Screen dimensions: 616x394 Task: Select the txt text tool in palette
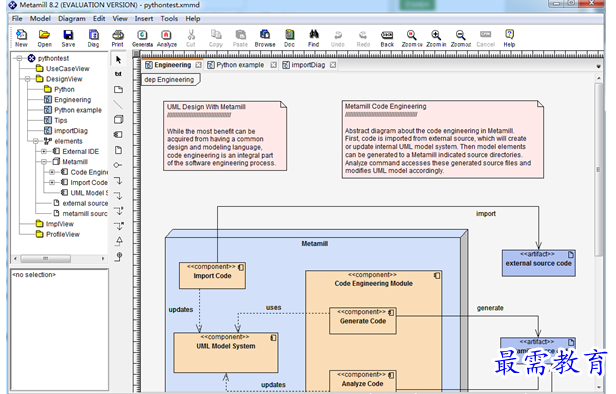tap(118, 74)
